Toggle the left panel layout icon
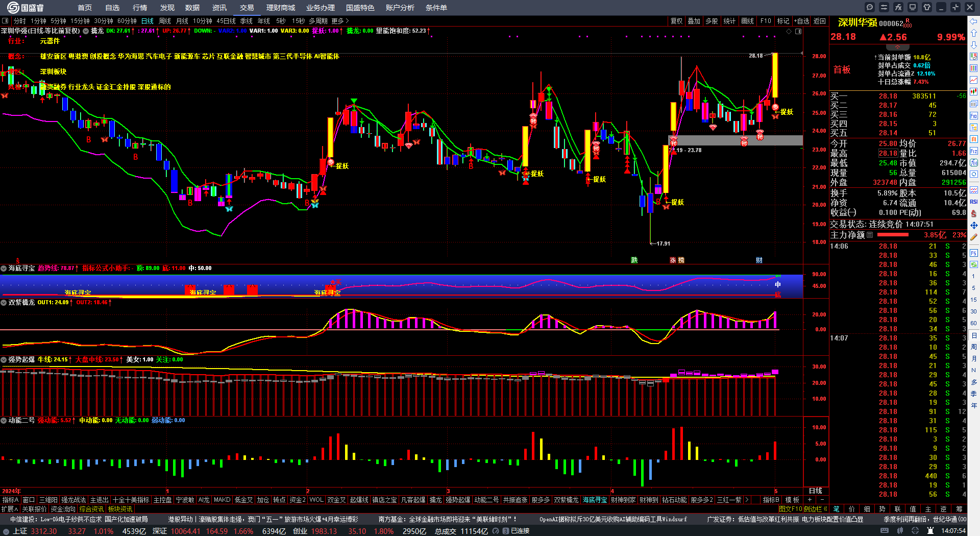Viewport: 980px width, 536px height. (5, 21)
